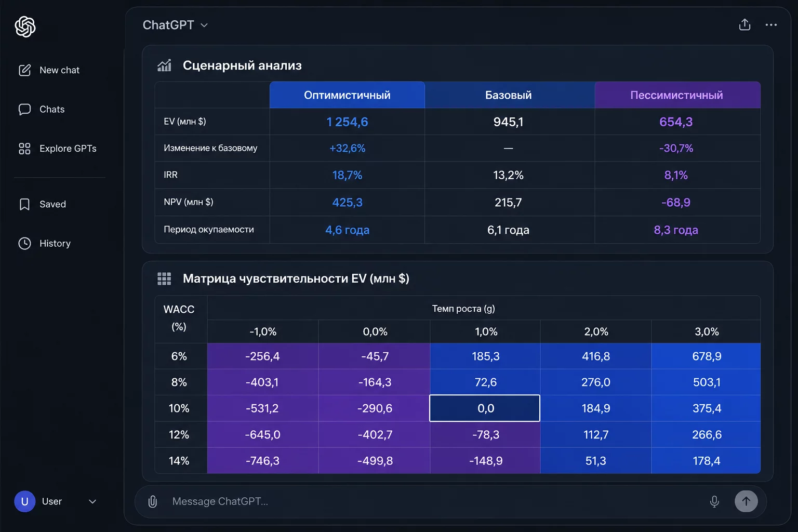798x532 pixels.
Task: Click the sensitivity matrix grid icon
Action: coord(164,279)
